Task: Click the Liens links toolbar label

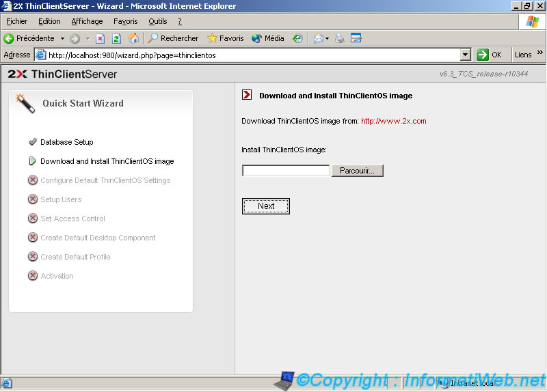Action: click(523, 55)
